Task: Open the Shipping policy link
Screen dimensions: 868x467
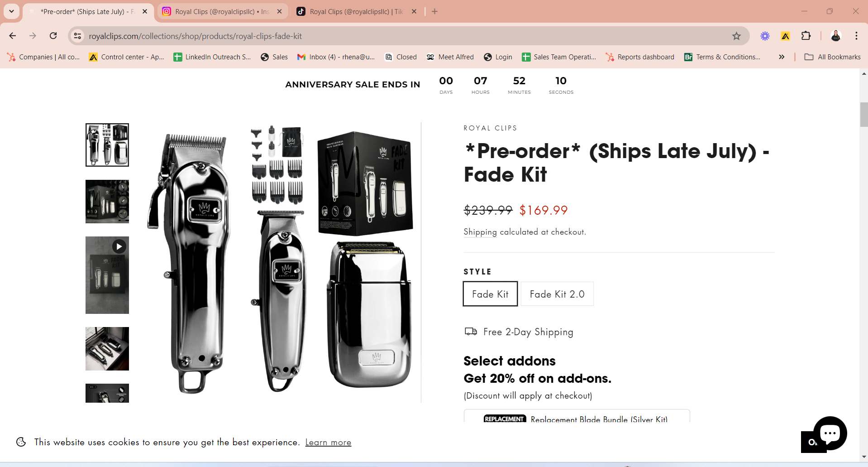Action: tap(480, 232)
